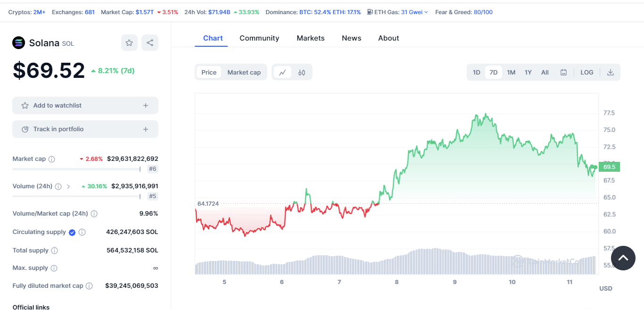644x310 pixels.
Task: Click the Add to watchlist button
Action: point(85,106)
